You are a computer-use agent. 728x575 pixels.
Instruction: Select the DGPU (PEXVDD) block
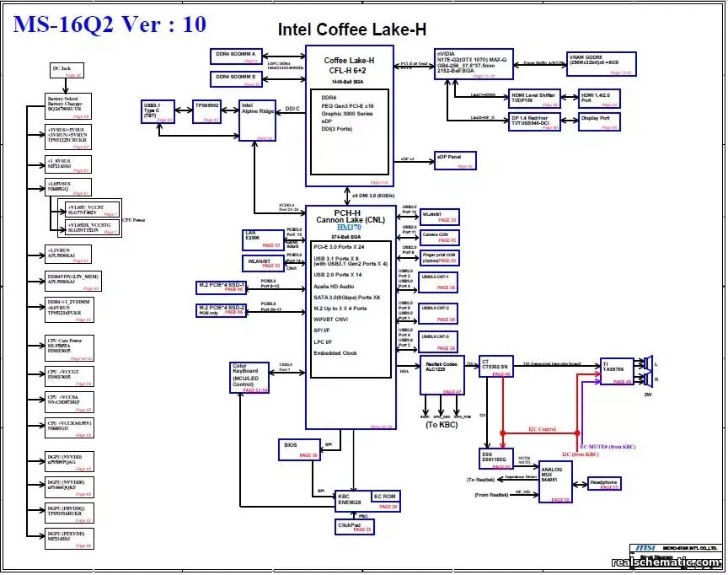click(70, 539)
